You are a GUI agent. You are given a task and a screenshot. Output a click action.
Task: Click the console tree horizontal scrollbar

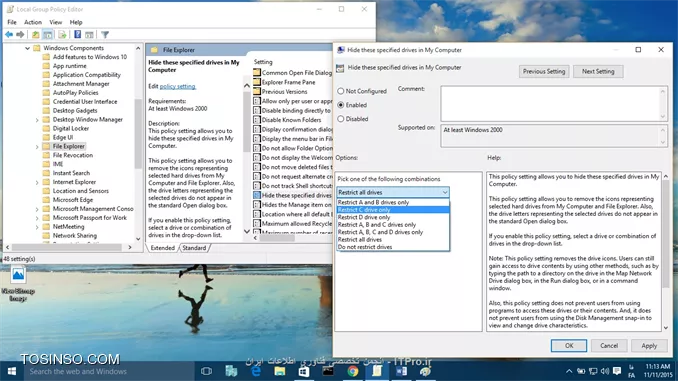(x=68, y=247)
